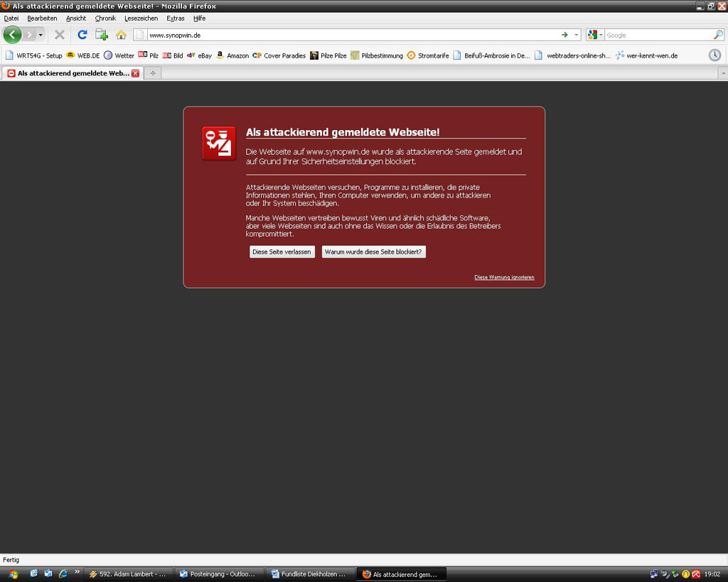Open the history clock icon in bookmarks bar
Screen dimensions: 728x582
point(714,55)
